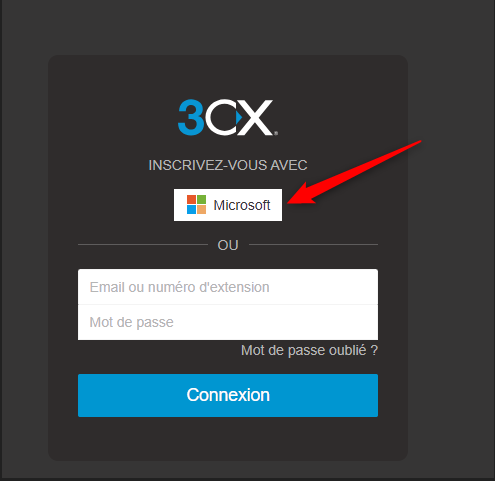Click the white X in the 3CX logo

tap(257, 117)
